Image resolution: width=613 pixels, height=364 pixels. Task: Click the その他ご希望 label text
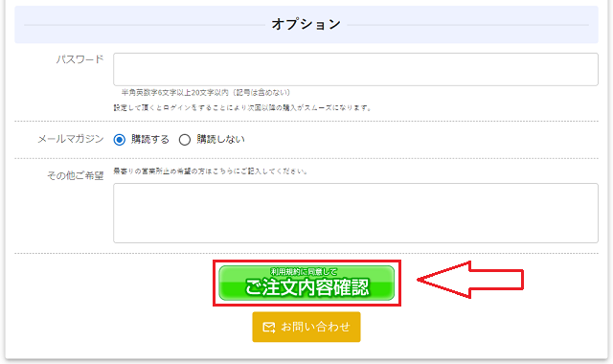pyautogui.click(x=76, y=176)
